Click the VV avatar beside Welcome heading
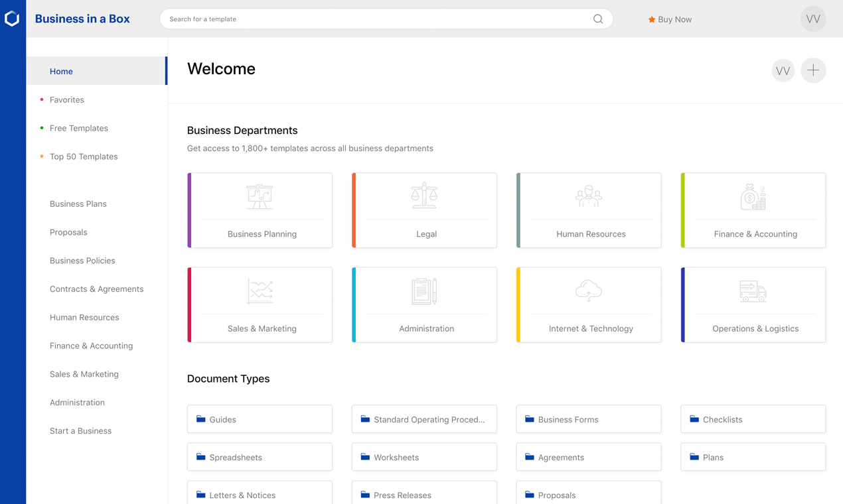Screen dimensions: 843x504 783,70
